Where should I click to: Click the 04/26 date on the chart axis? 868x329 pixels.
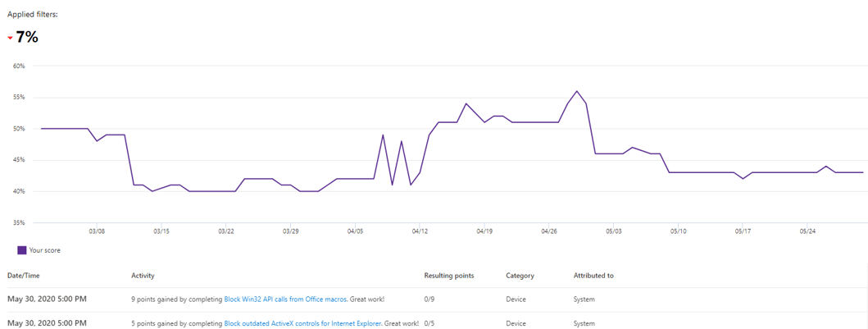[549, 232]
